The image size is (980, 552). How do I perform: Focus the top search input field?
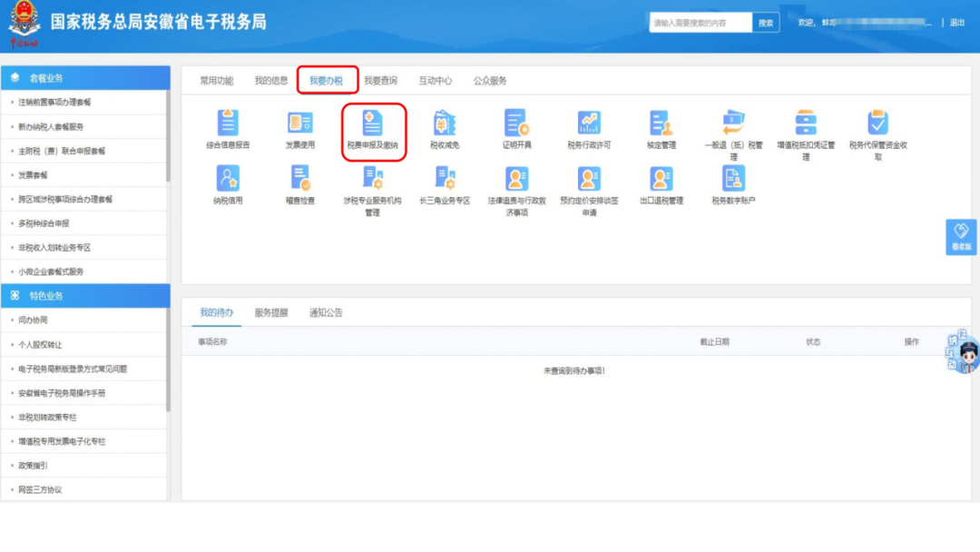pyautogui.click(x=701, y=23)
